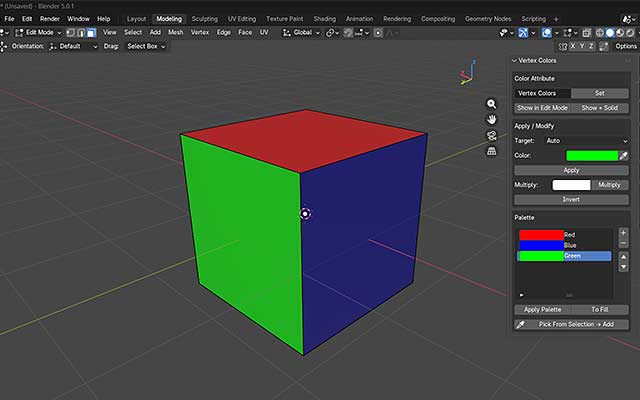The image size is (640, 400).
Task: Remove palette entry with minus button
Action: [x=623, y=244]
